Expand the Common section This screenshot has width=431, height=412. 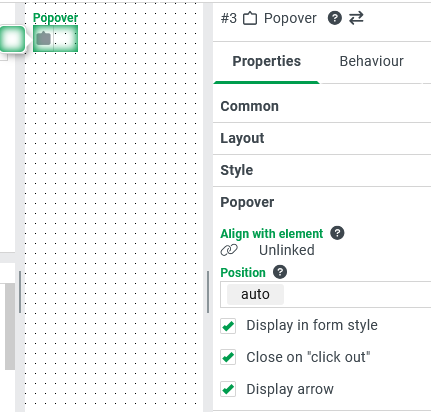click(322, 106)
